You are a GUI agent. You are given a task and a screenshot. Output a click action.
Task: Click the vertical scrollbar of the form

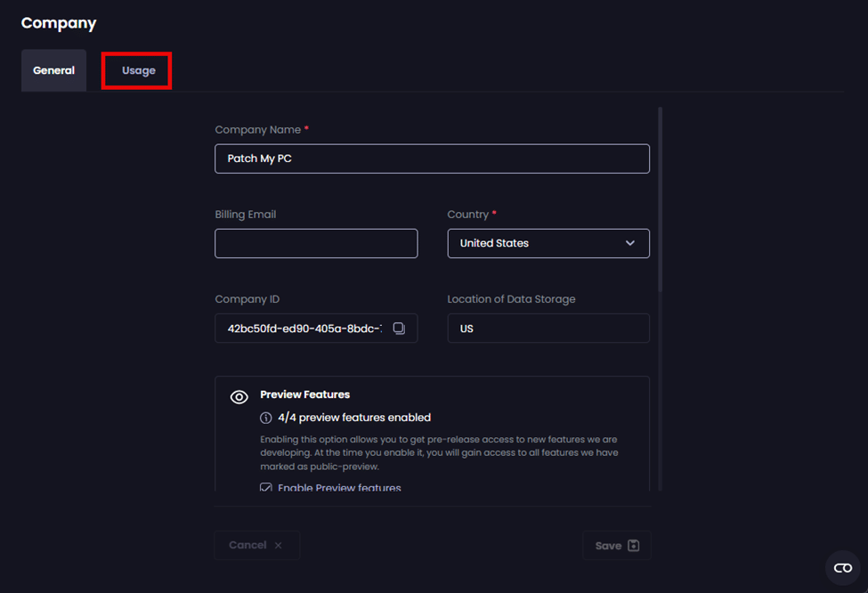point(660,200)
